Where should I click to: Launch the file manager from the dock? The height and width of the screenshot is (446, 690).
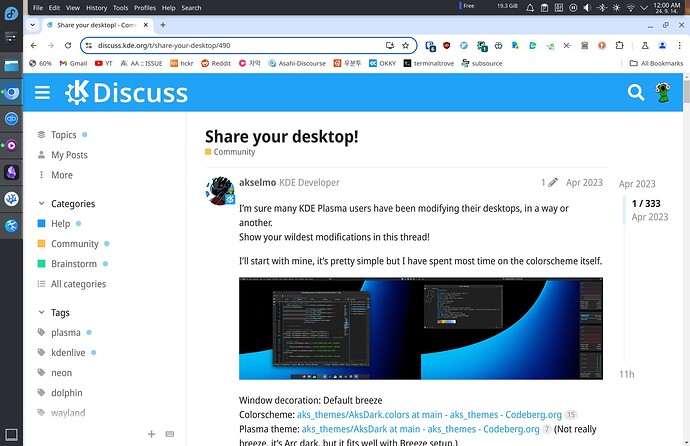11,66
